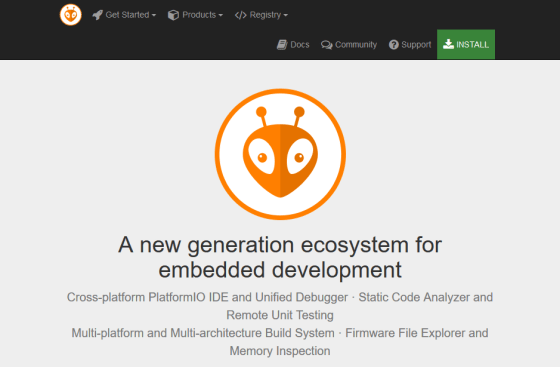560x367 pixels.
Task: Open the Products menu label
Action: coord(199,15)
